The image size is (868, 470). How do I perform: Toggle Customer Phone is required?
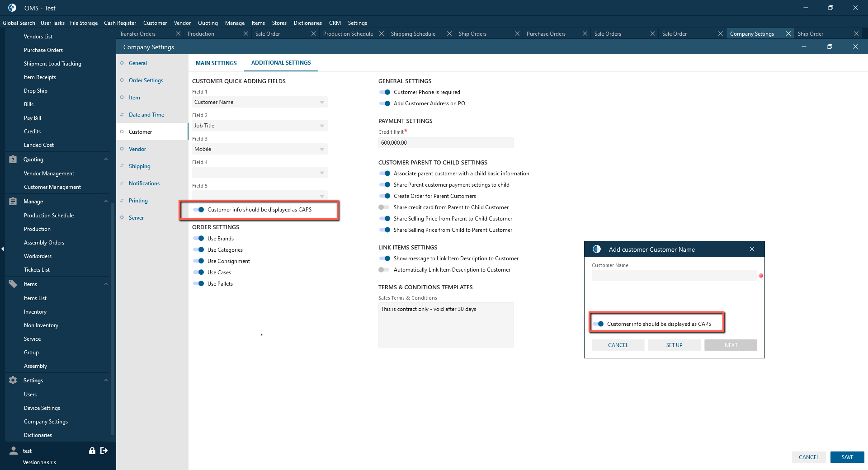click(385, 92)
